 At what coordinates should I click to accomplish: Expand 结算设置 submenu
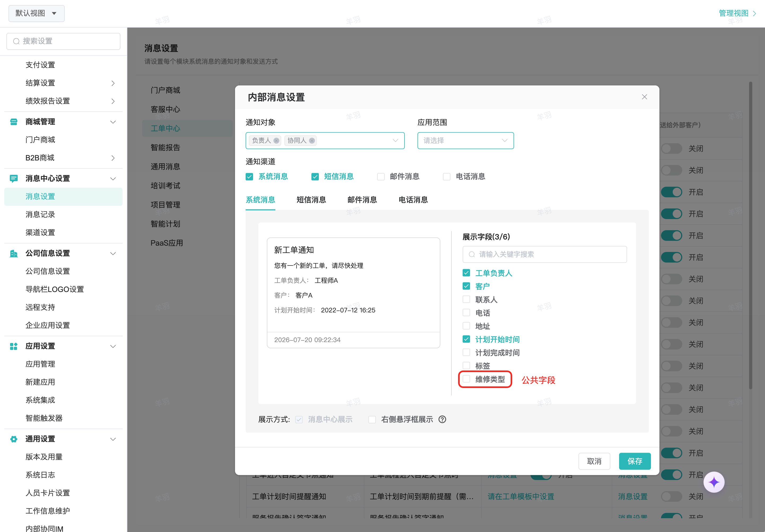click(113, 83)
